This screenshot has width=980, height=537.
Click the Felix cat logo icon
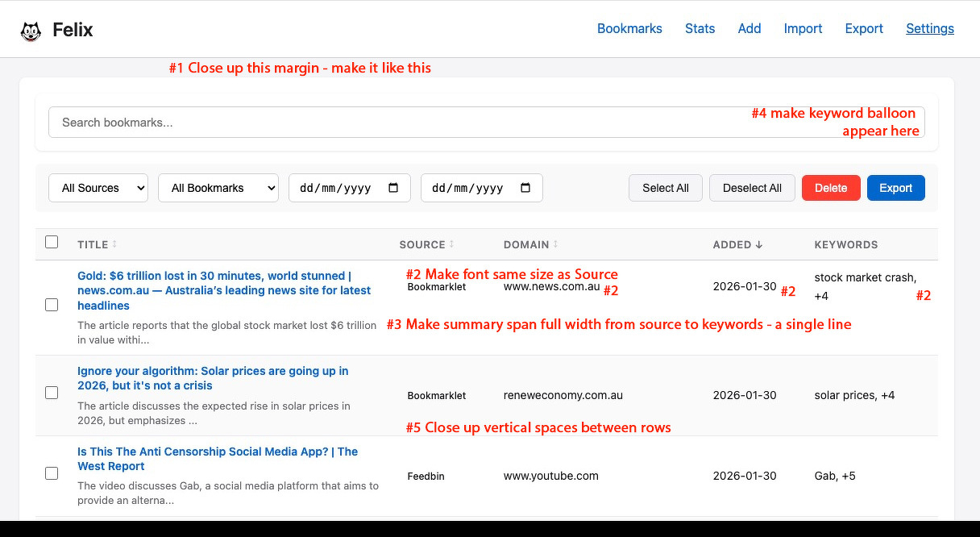(31, 31)
